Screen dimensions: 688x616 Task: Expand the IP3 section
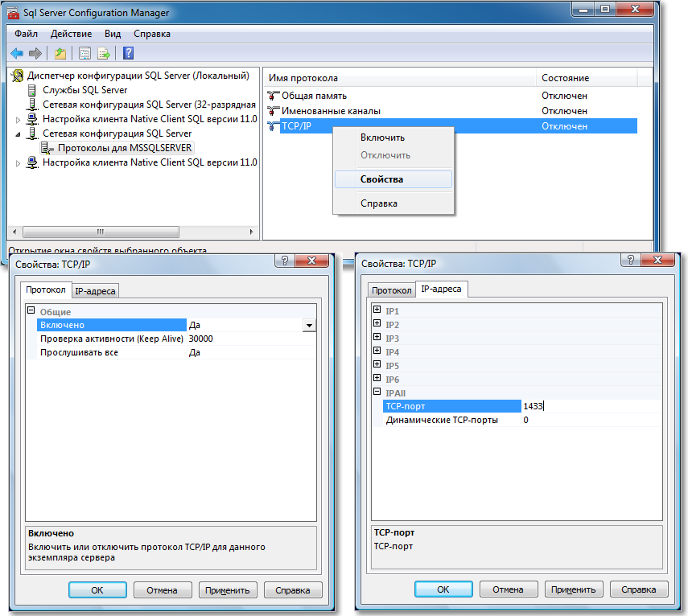(377, 337)
